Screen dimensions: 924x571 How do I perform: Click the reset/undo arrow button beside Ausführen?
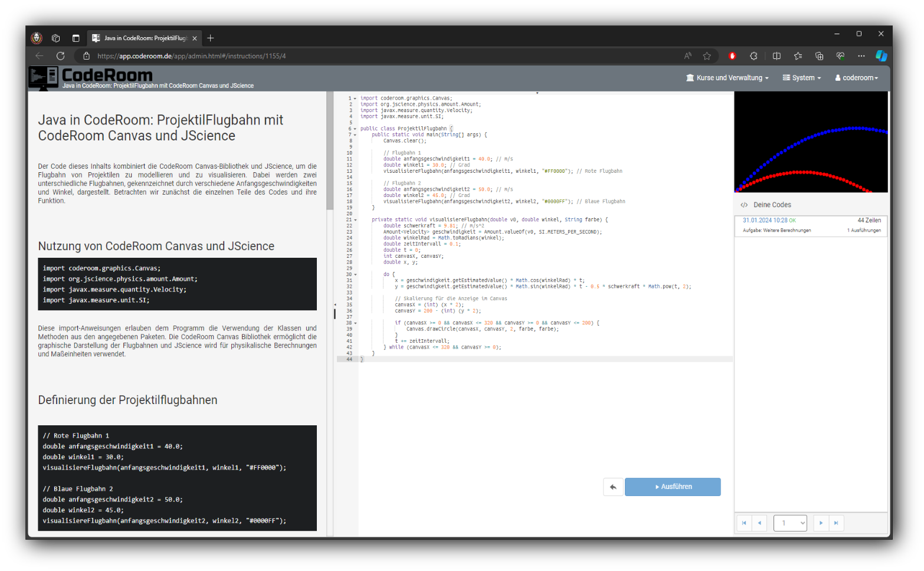(613, 487)
